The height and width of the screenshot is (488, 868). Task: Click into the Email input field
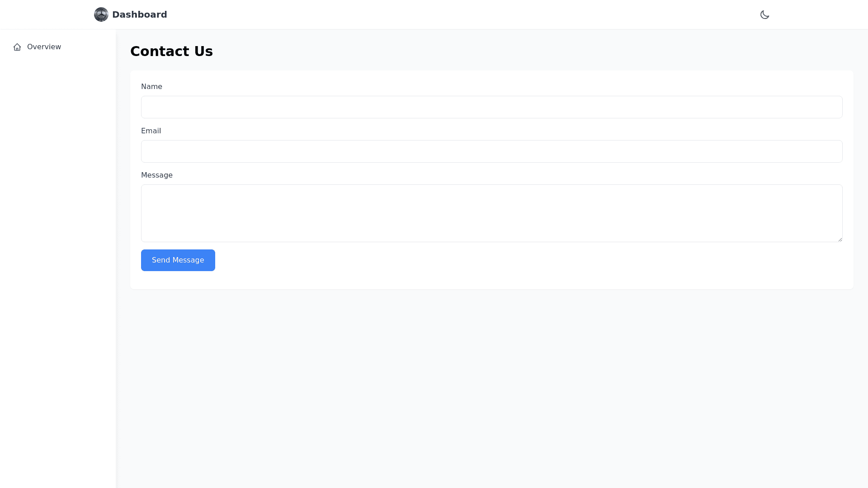[491, 151]
